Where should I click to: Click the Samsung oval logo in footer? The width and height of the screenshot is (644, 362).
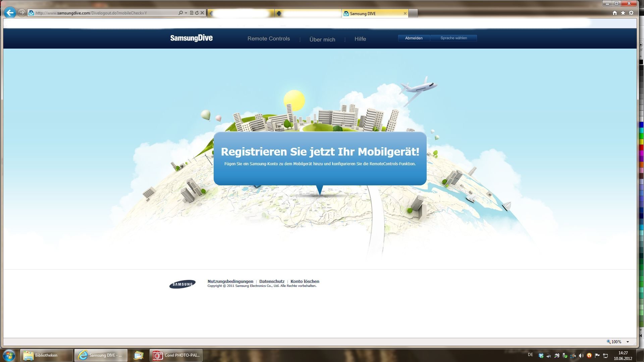tap(182, 284)
